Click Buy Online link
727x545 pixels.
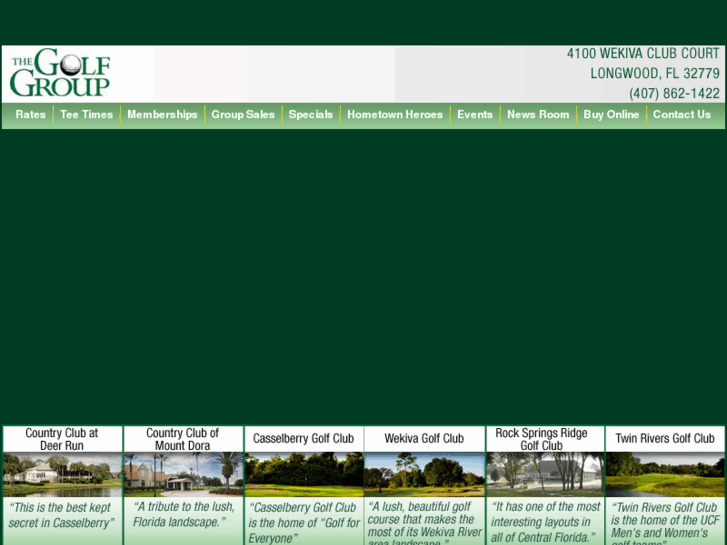[x=611, y=115]
